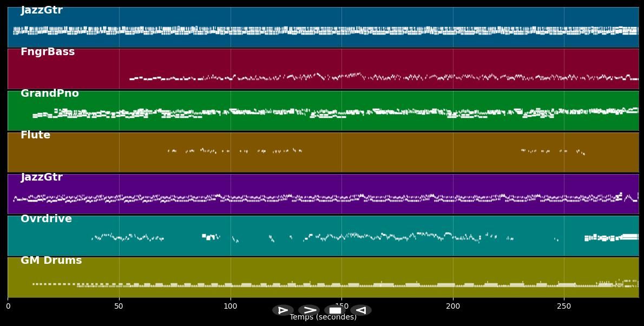This screenshot has width=644, height=326.
Task: Select the JazzGtr label on the blue track
Action: pos(42,10)
